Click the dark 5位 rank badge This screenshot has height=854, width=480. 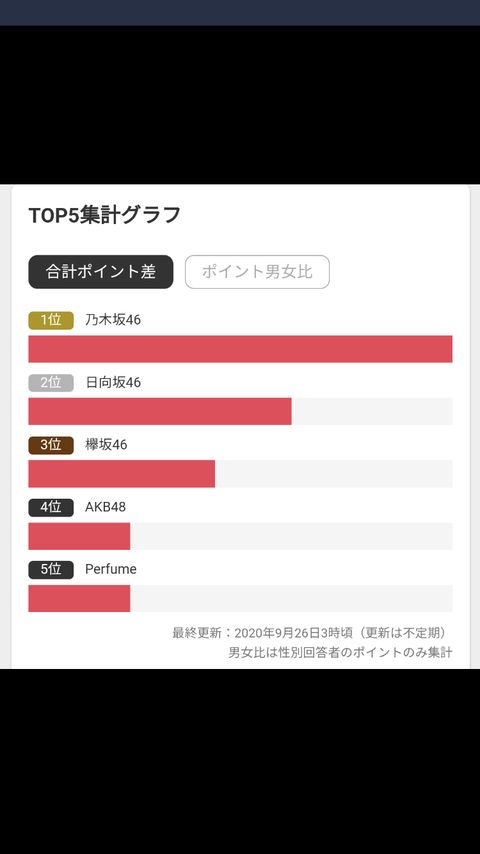(51, 570)
